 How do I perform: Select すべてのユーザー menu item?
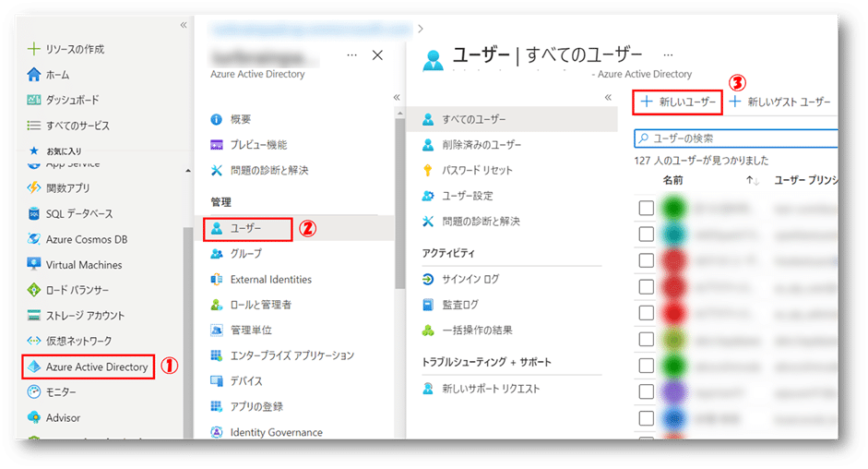(x=512, y=119)
